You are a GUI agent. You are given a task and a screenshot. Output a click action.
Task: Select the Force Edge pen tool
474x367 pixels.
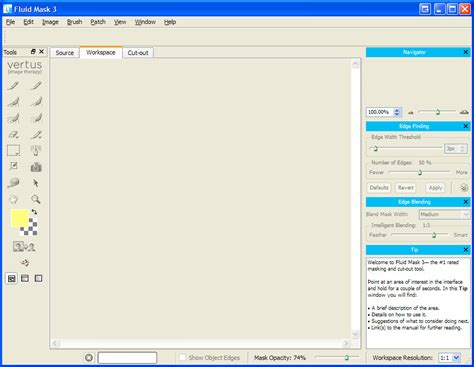pos(36,150)
